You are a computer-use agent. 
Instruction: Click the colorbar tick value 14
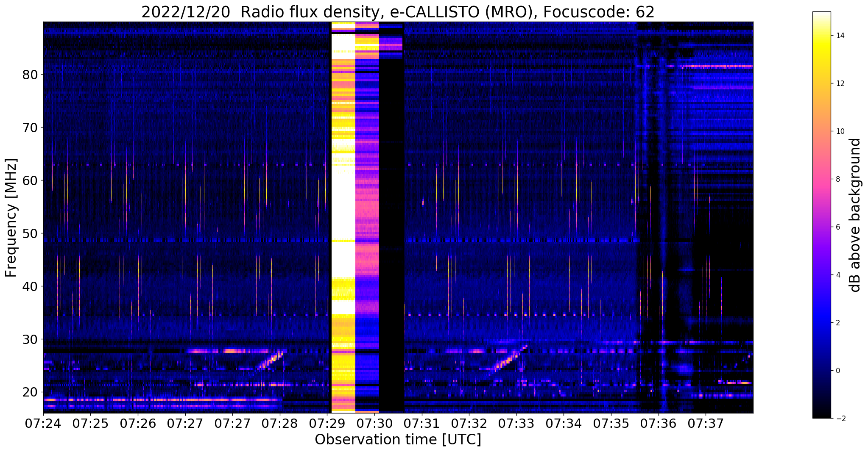coord(840,36)
